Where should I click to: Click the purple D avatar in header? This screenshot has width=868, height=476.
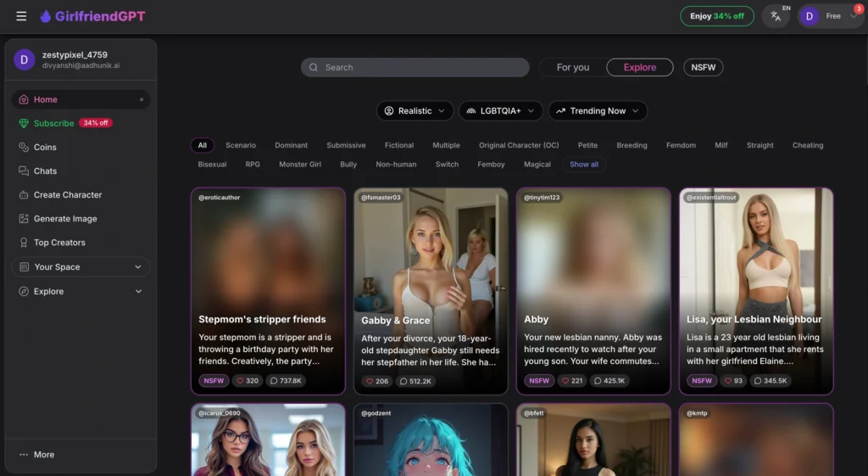tap(809, 16)
